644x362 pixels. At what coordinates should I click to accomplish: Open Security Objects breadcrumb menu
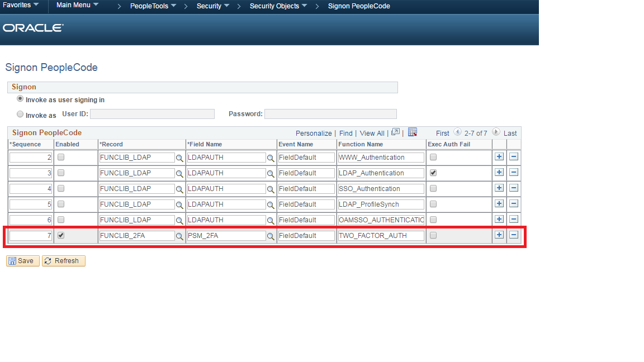278,6
